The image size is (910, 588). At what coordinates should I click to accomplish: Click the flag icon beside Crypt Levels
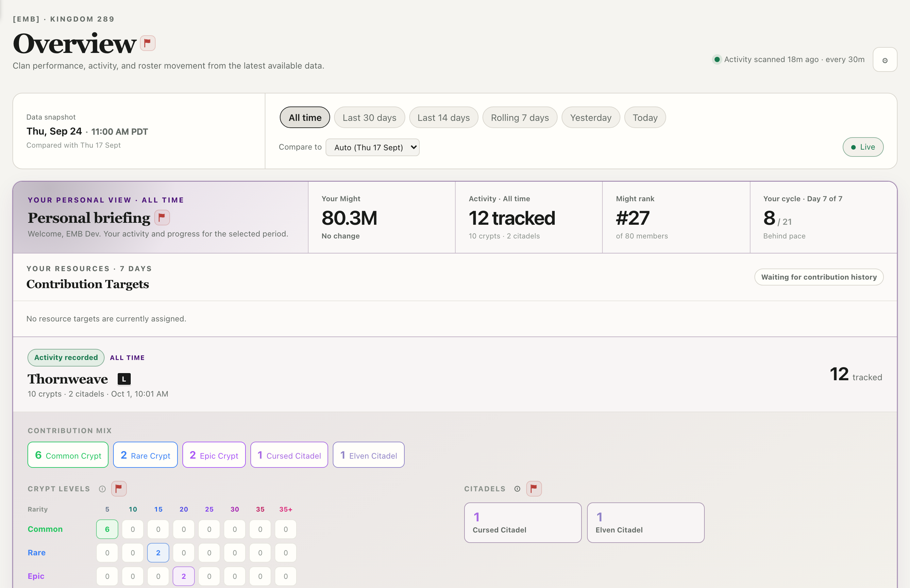tap(119, 489)
